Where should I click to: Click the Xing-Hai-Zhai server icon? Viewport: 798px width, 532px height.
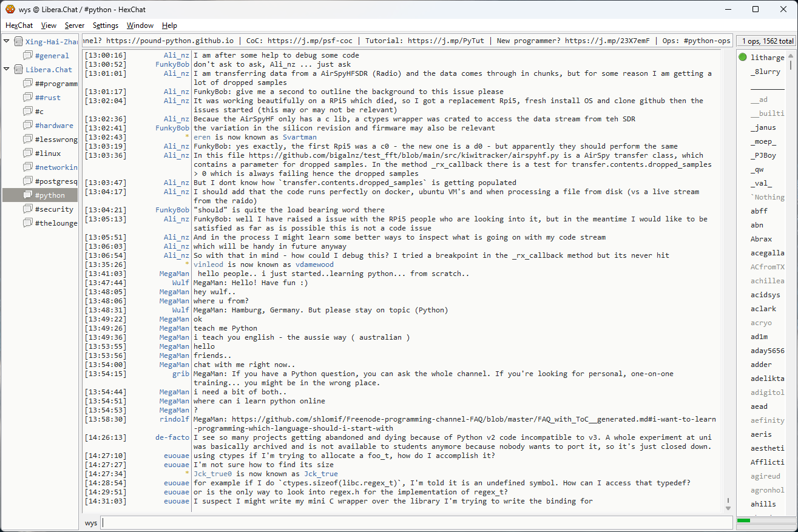[18, 42]
